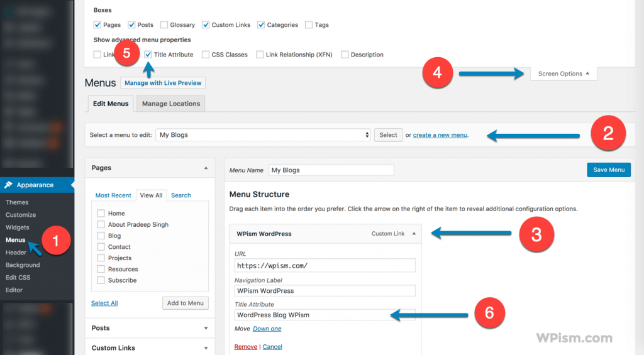644x355 pixels.
Task: Uncheck the Title Attribute checkbox
Action: (148, 54)
